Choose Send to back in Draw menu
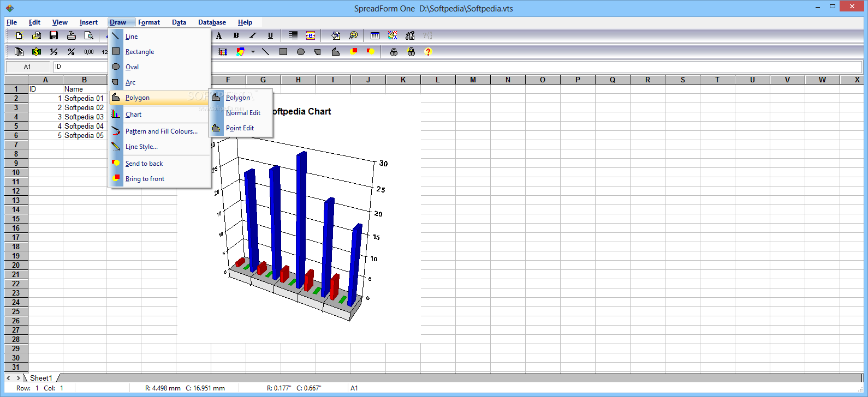Image resolution: width=868 pixels, height=397 pixels. coord(160,164)
